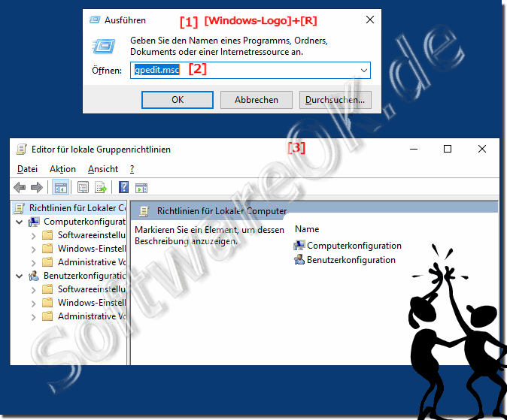Click the computer icon beside Computerkonfiguration tree node
This screenshot has width=507, height=420.
point(34,222)
